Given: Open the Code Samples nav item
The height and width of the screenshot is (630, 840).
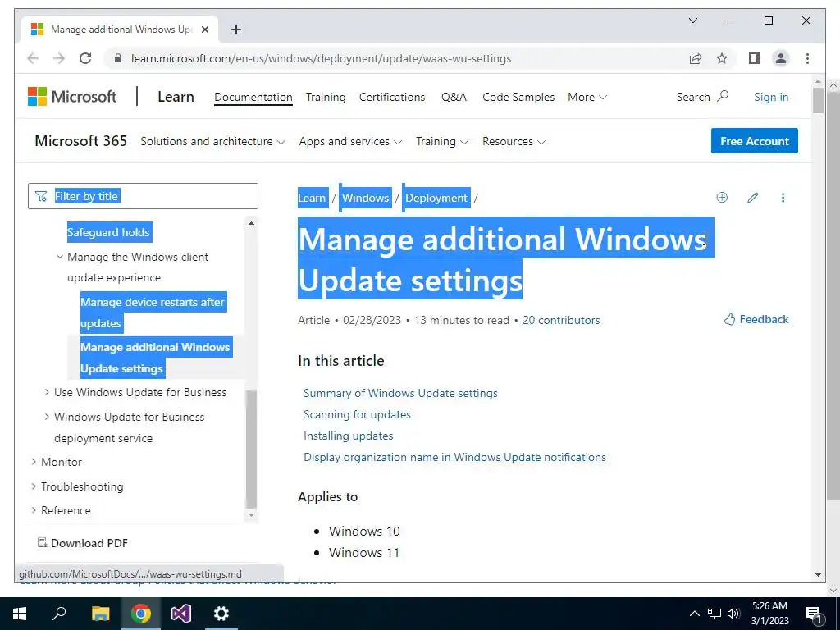Looking at the screenshot, I should point(518,97).
